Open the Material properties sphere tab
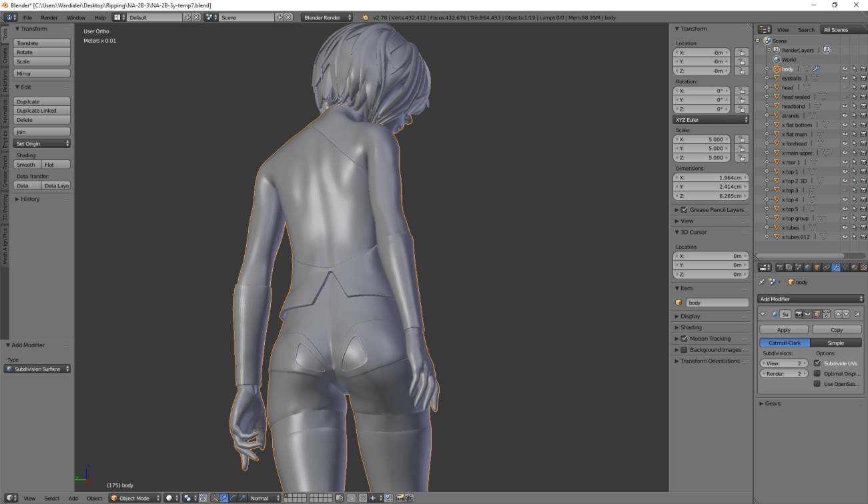The height and width of the screenshot is (504, 868). [x=854, y=267]
